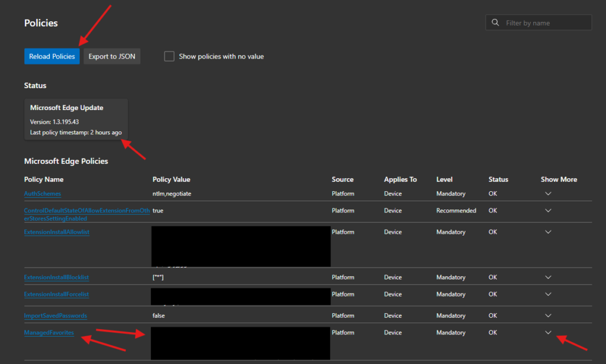Open the ExtensionInstallAllowlist policy link
Screen dimensions: 606x364
tap(57, 231)
